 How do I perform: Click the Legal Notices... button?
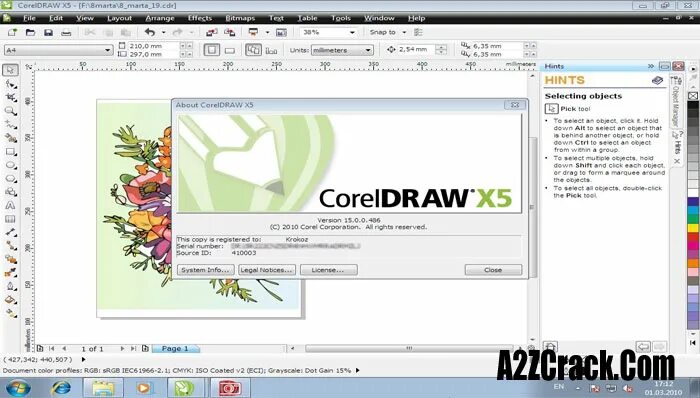pyautogui.click(x=267, y=270)
